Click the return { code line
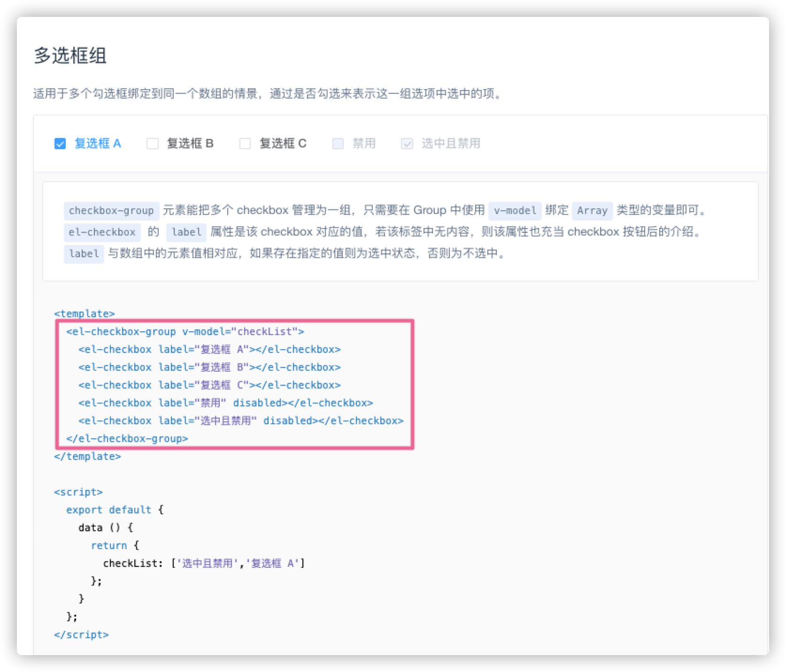Image resolution: width=786 pixels, height=672 pixels. 115,546
